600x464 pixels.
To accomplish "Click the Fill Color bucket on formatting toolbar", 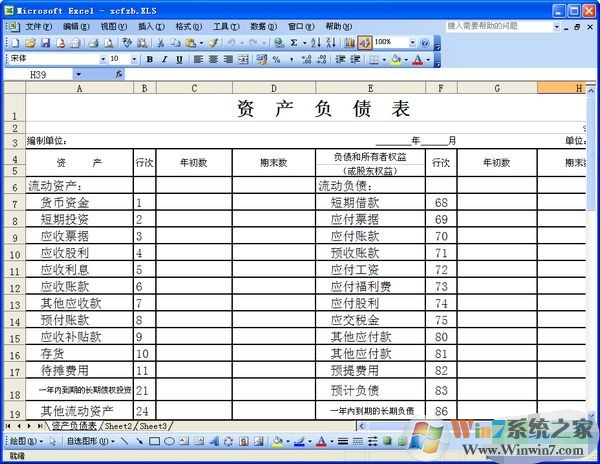I will pos(395,59).
